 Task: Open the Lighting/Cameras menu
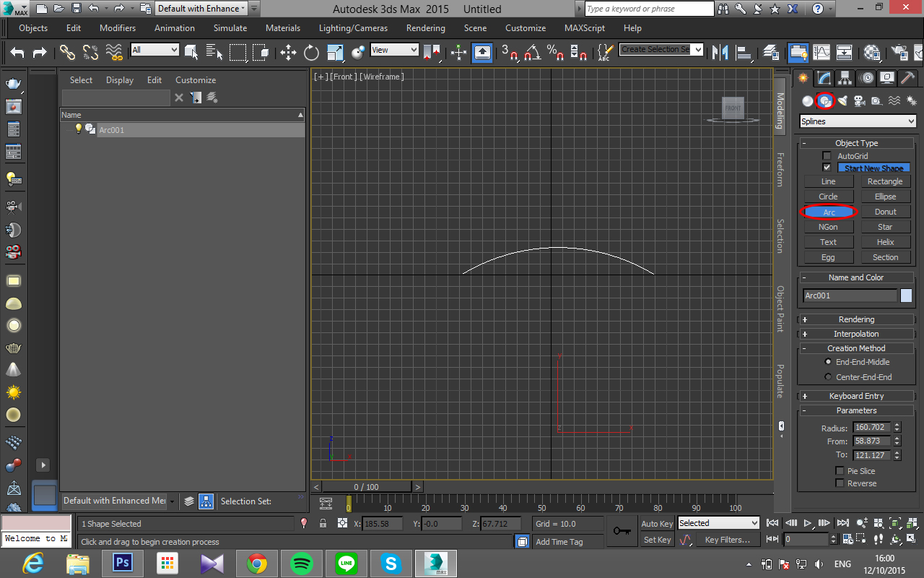(x=353, y=28)
